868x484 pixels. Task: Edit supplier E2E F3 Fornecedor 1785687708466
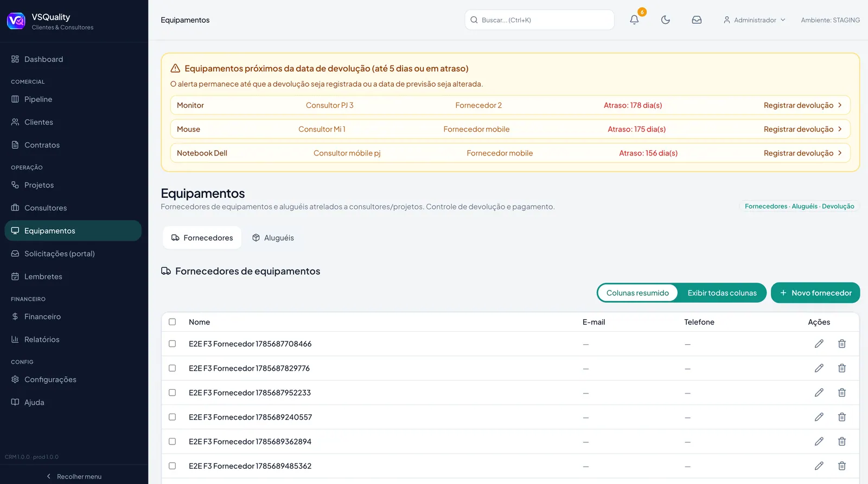pyautogui.click(x=819, y=344)
